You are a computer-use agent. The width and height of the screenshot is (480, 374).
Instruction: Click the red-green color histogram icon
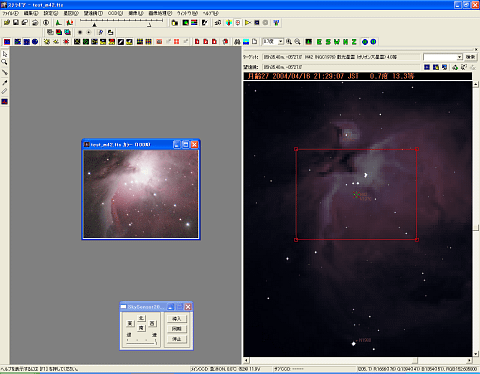(69, 22)
